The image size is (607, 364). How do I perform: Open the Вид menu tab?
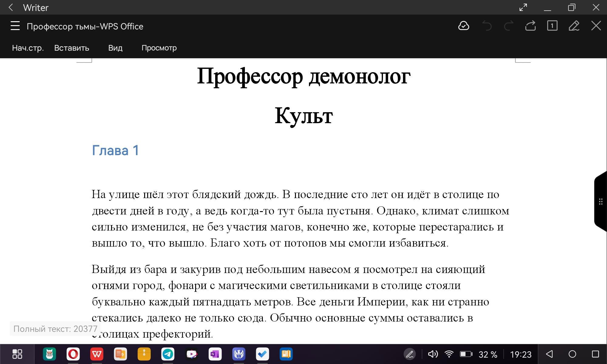tap(115, 48)
